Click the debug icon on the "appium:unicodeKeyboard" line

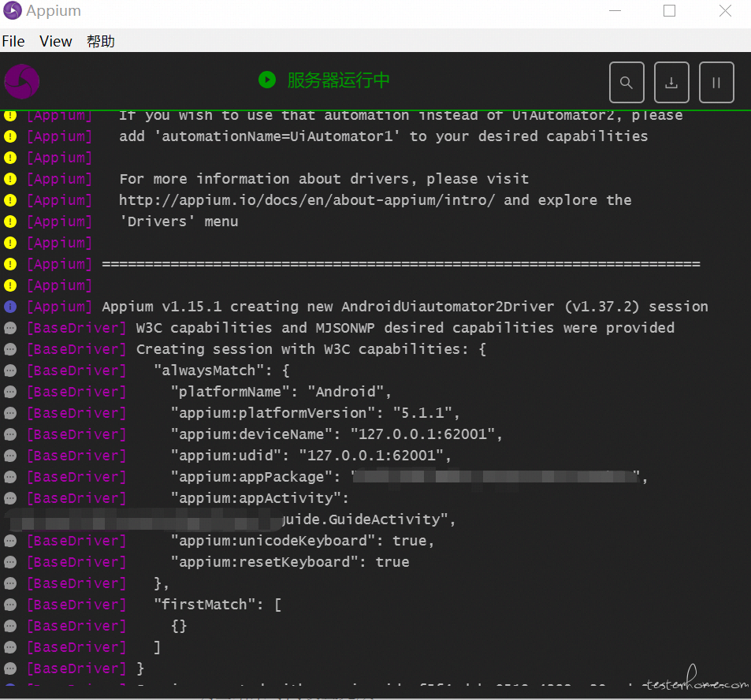10,541
